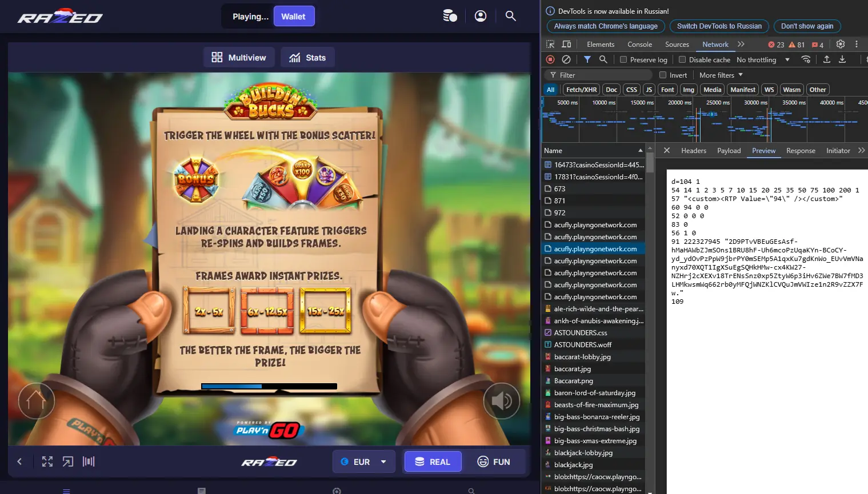Export HAR file download icon

pos(842,59)
